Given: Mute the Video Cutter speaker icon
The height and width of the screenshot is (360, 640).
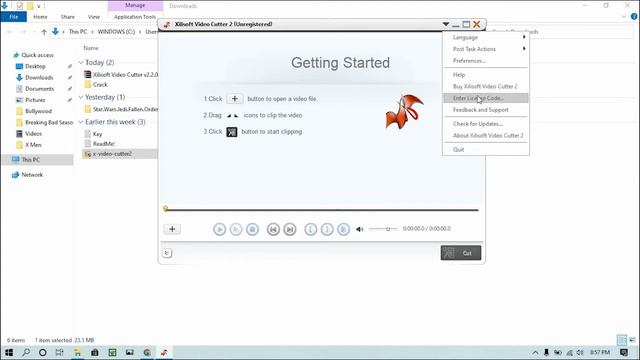Looking at the screenshot, I should (360, 229).
